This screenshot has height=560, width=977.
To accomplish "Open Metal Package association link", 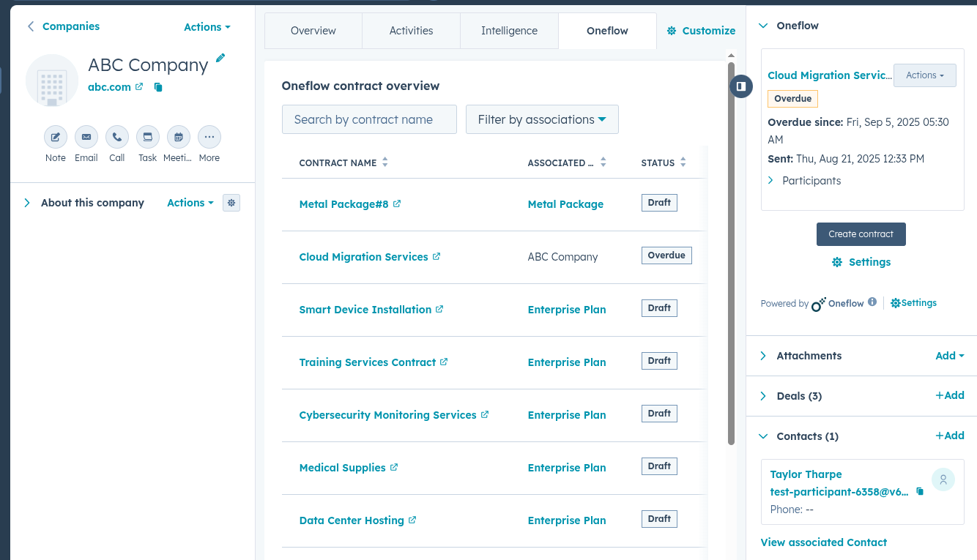I will [x=565, y=204].
